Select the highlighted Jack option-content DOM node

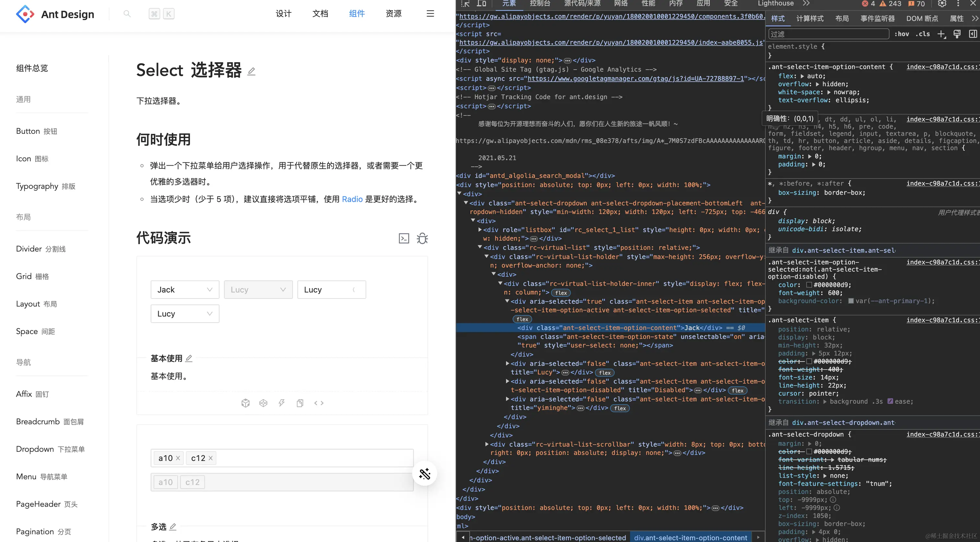click(610, 328)
